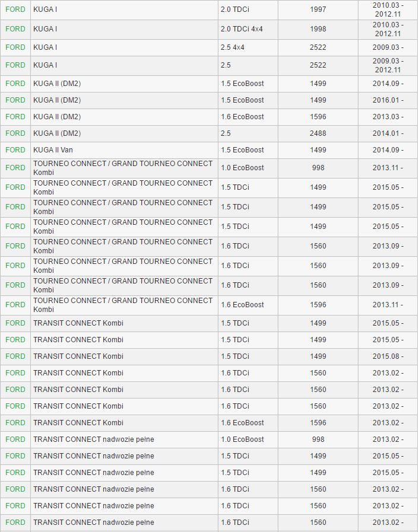Select 'TRANSIT CONNECT Kombi' in the 1.6 EcoBoost row
Viewport: 419px width, 532px height.
click(78, 423)
